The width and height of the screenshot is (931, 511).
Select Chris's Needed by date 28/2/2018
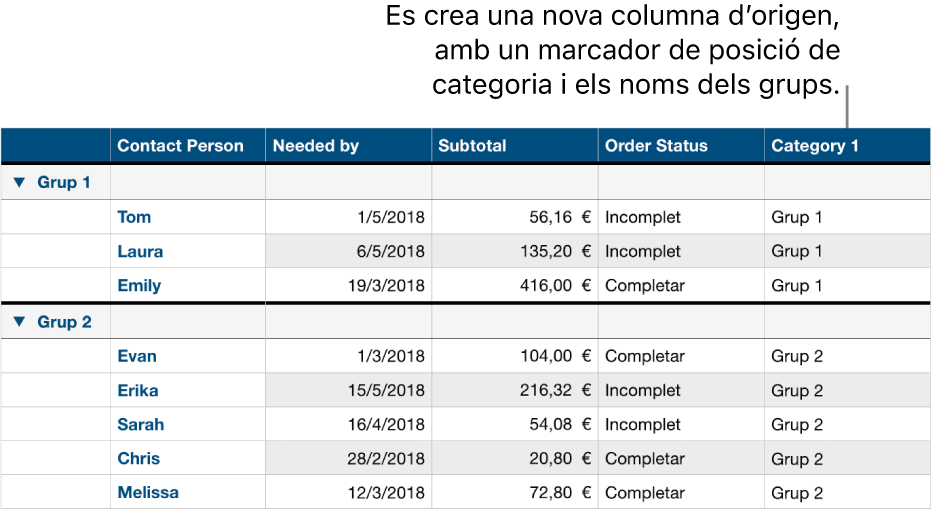click(385, 459)
